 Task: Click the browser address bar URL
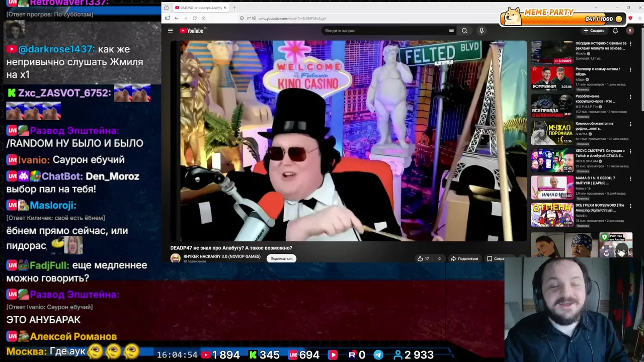pos(292,19)
